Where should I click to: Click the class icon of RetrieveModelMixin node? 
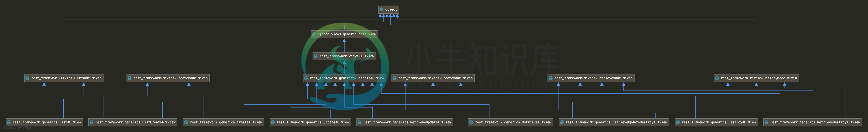pos(551,78)
